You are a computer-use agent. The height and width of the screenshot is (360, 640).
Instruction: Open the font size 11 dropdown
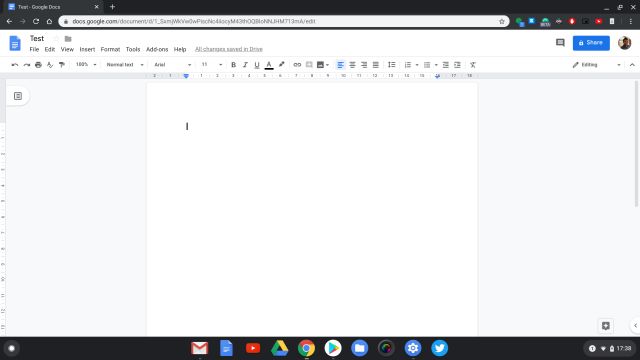pyautogui.click(x=211, y=64)
